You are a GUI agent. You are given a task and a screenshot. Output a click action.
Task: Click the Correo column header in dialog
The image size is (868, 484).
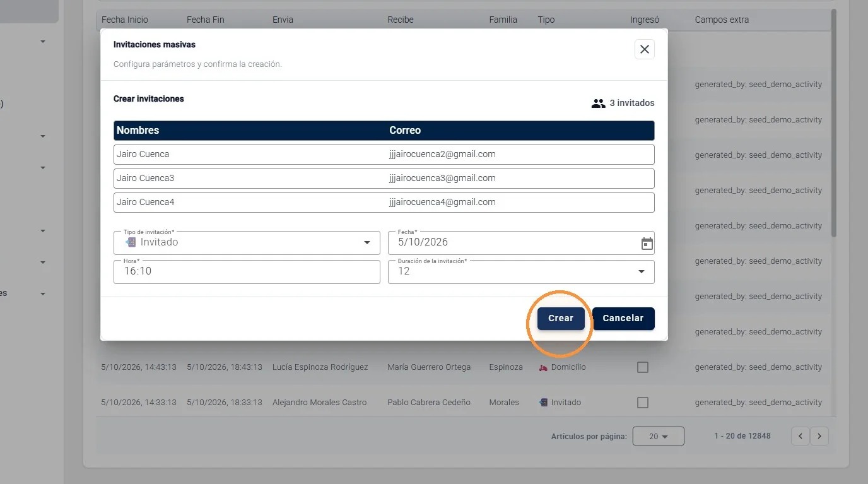point(405,131)
